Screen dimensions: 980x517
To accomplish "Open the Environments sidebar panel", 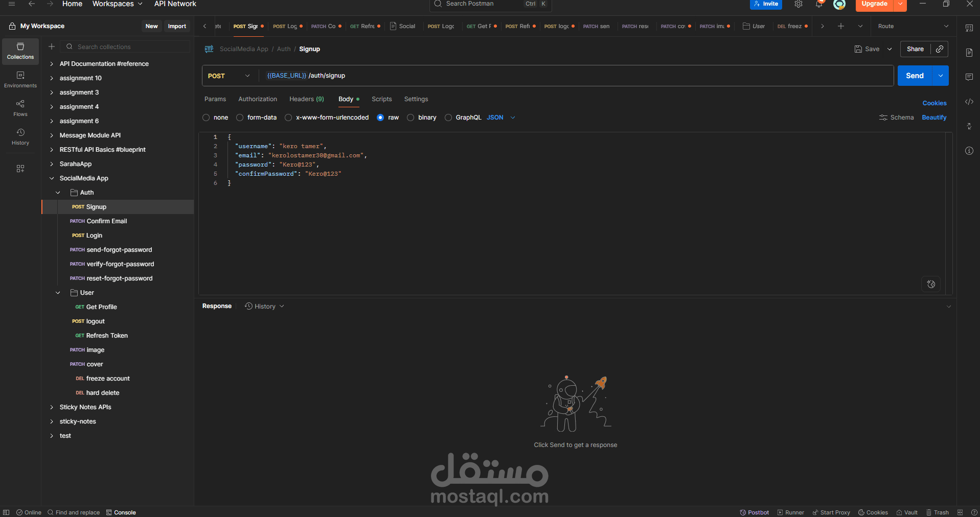I will point(20,80).
